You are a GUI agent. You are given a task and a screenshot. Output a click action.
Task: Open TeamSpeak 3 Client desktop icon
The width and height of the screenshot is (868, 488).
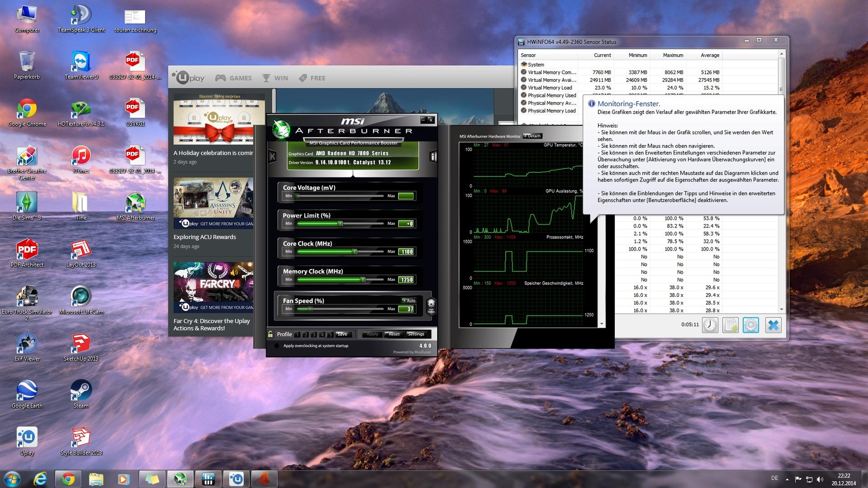(x=81, y=19)
